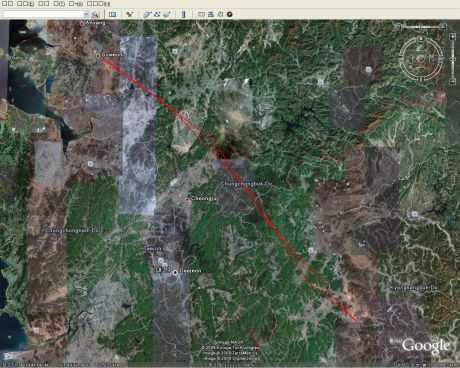460x368 pixels.
Task: Toggle the sidebar show/hide button
Action: [113, 14]
